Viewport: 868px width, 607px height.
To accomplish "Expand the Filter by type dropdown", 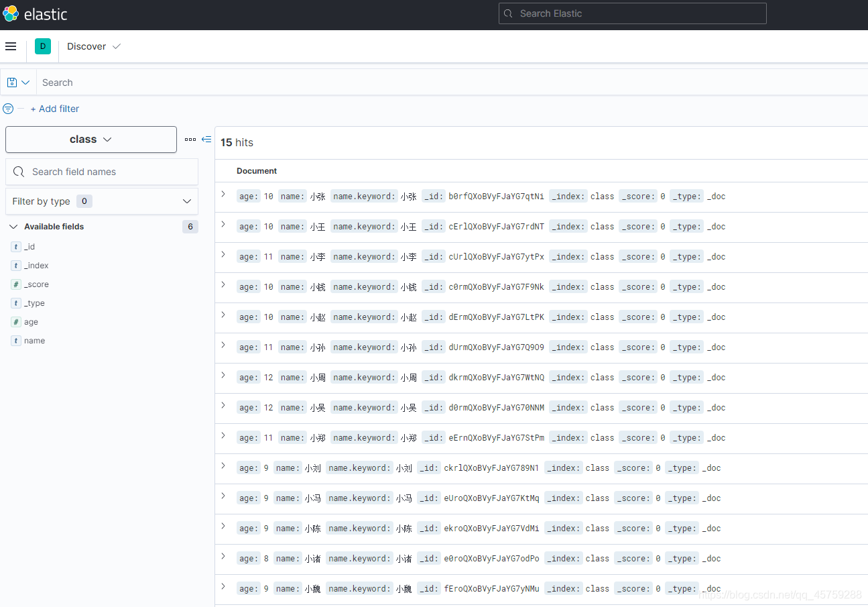I will 102,201.
